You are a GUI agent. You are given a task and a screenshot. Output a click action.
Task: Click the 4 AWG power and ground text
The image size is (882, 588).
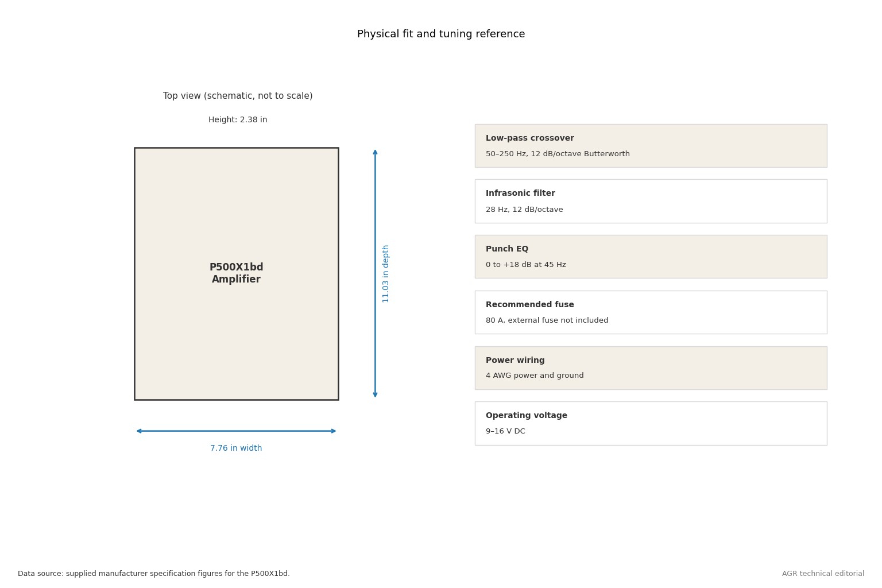point(535,376)
